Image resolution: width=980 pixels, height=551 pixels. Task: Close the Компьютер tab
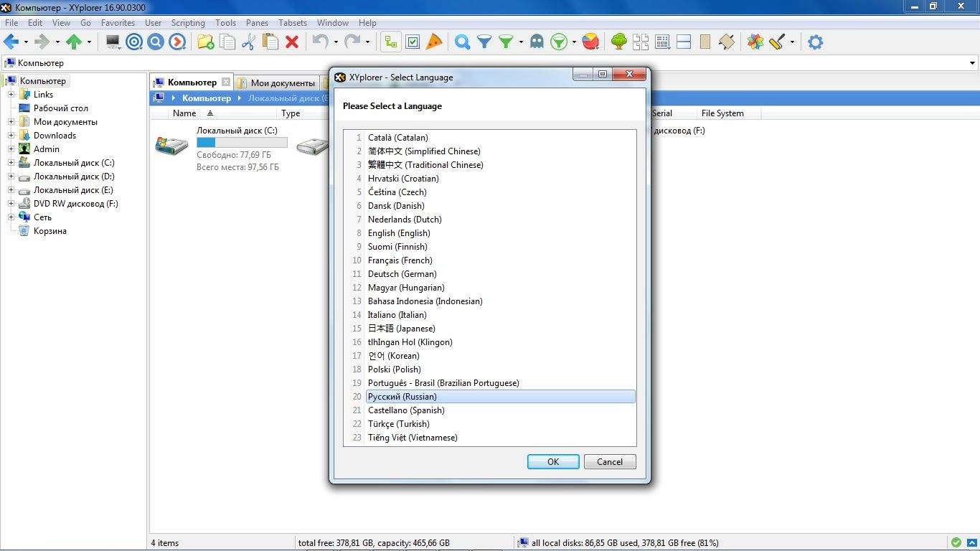[226, 83]
